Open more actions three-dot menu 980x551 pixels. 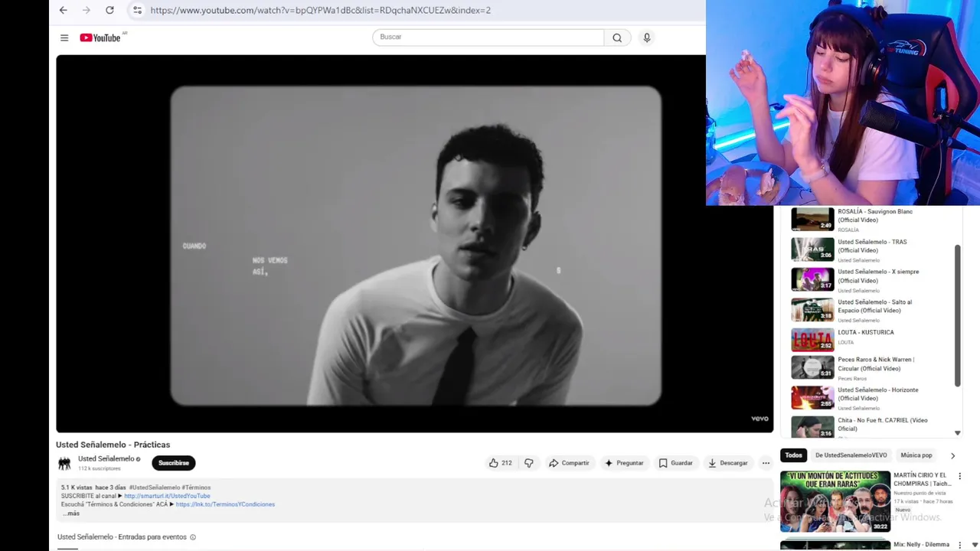click(766, 463)
